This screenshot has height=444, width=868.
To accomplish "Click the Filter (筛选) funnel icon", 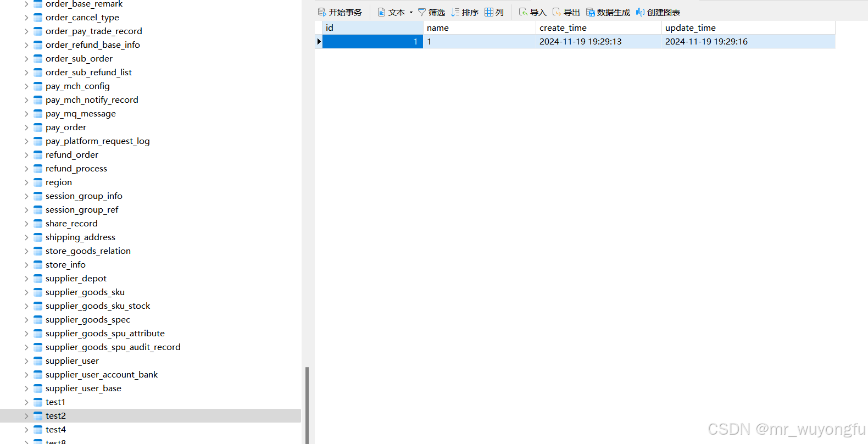I will coord(422,12).
